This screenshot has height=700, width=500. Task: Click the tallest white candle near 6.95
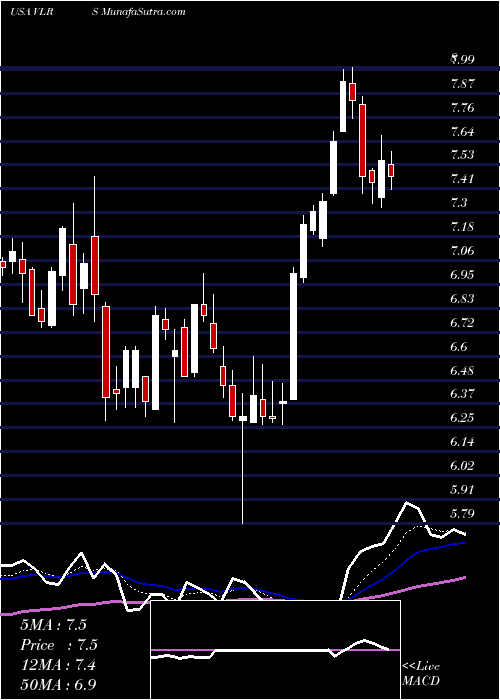(293, 337)
